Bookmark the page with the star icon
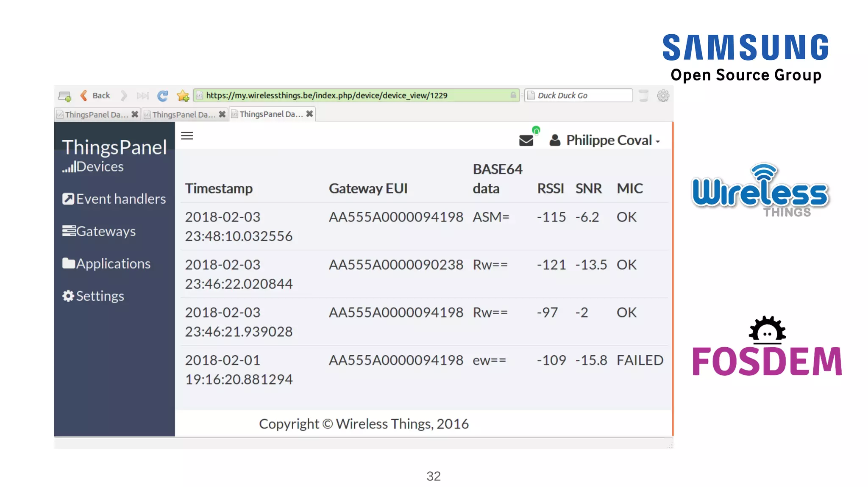This screenshot has height=487, width=868. 183,96
